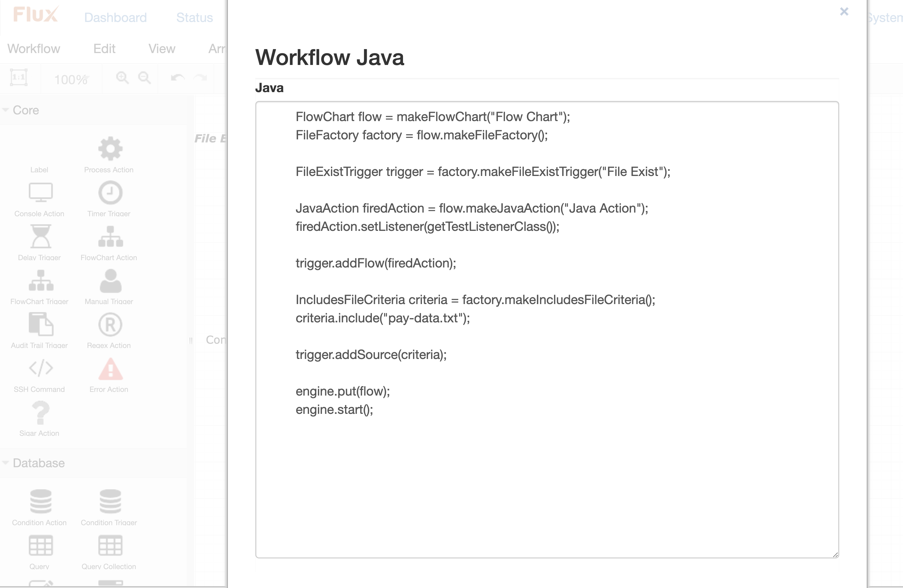Open the Edit menu
This screenshot has height=588, width=903.
[104, 48]
